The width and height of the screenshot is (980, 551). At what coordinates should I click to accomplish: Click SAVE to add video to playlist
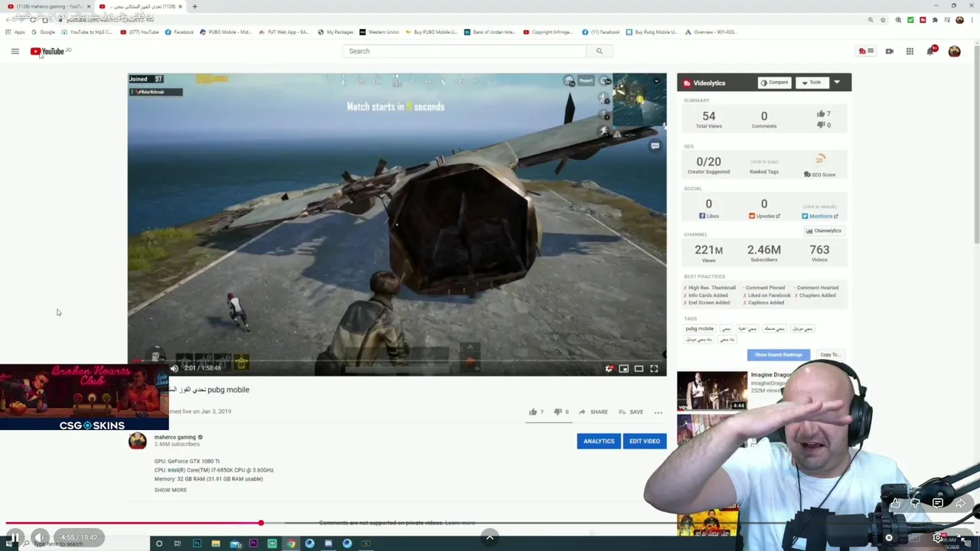(631, 412)
